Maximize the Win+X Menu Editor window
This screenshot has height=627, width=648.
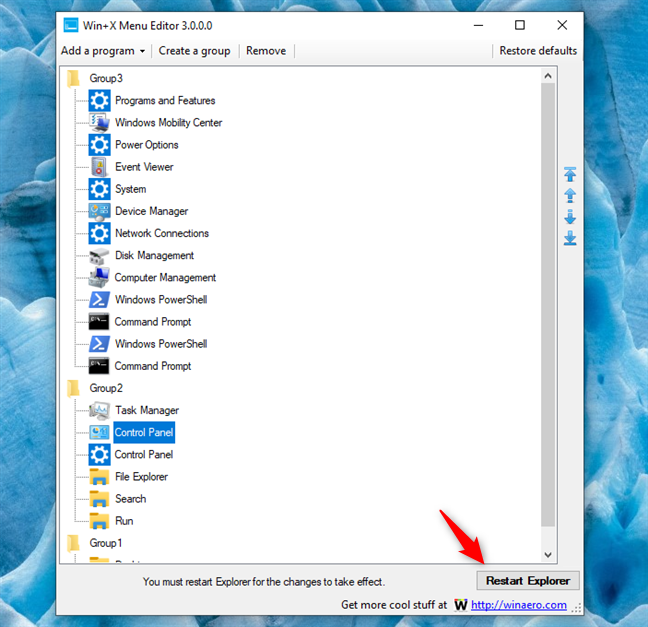520,25
